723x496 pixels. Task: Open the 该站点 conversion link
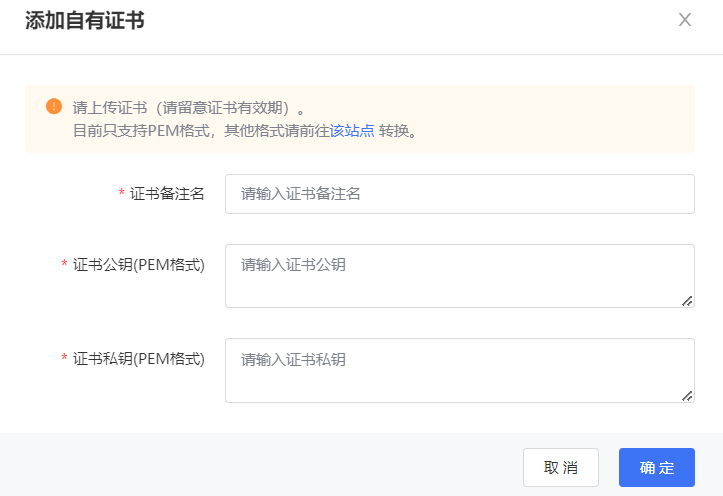click(x=352, y=131)
